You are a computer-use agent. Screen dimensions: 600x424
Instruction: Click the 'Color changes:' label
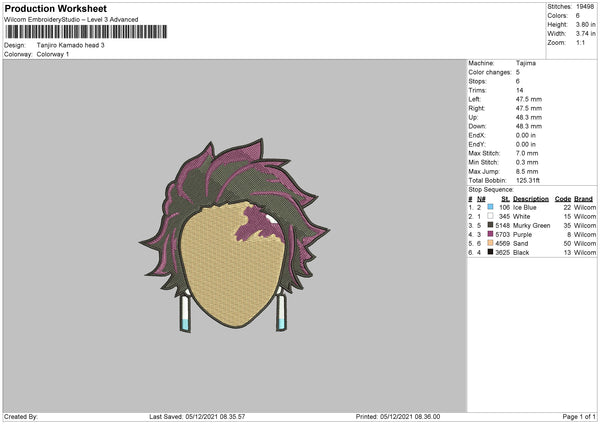[490, 72]
